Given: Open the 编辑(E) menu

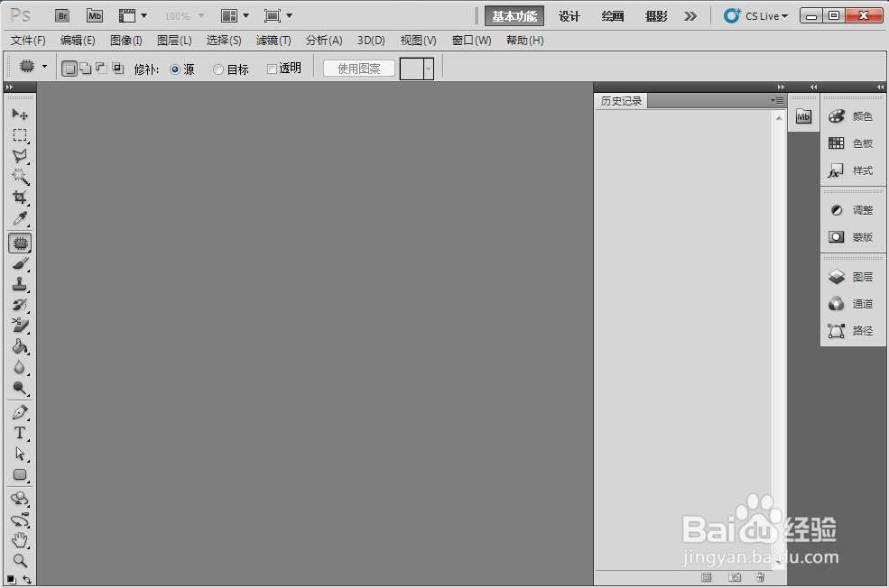Looking at the screenshot, I should [x=78, y=41].
